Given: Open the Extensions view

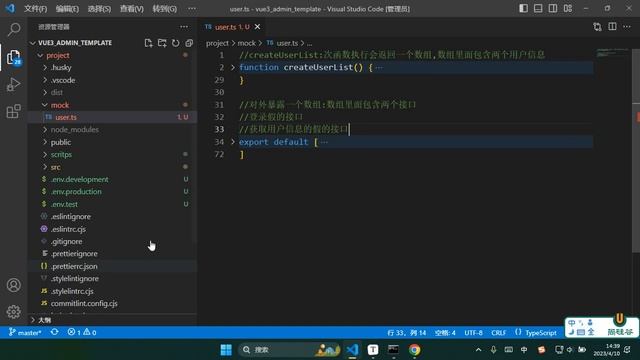Looking at the screenshot, I should tap(14, 111).
